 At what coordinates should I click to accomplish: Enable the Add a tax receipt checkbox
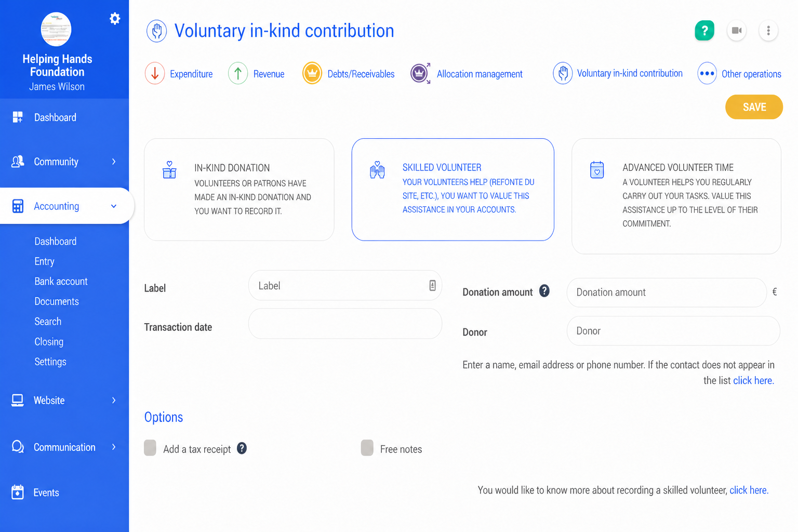click(x=150, y=448)
